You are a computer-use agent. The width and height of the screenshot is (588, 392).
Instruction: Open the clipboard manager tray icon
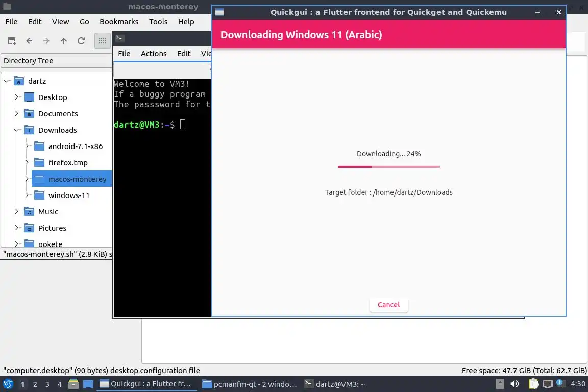(x=533, y=384)
